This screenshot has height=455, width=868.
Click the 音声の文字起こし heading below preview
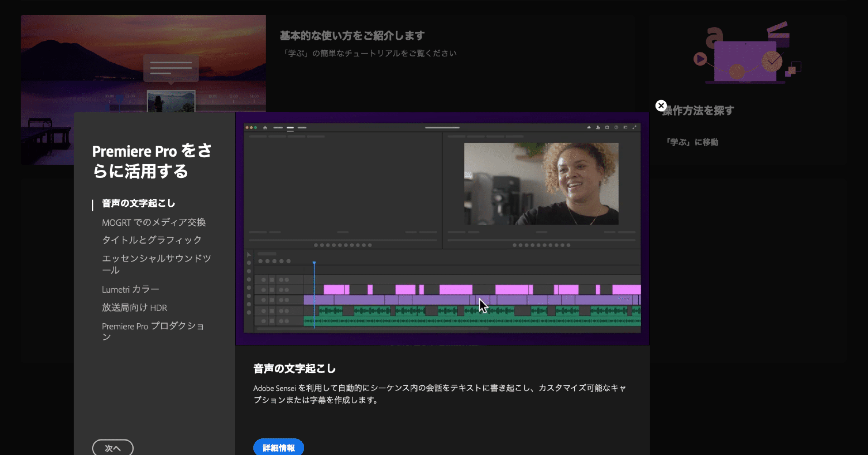[295, 369]
